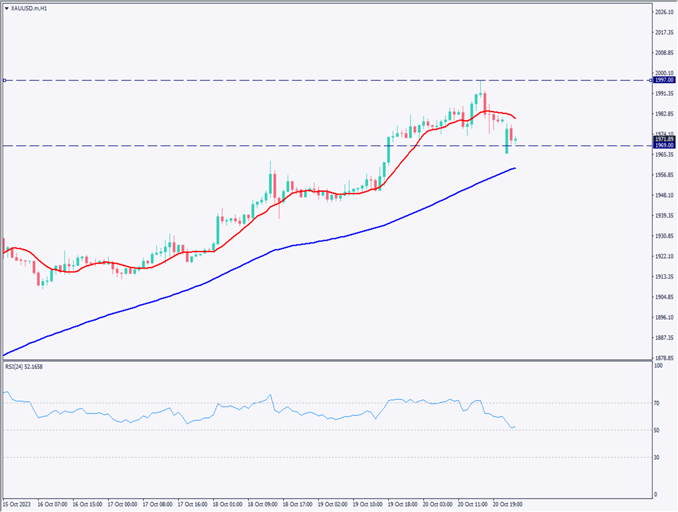Select the blue long-term moving average line
678x512 pixels.
300,242
